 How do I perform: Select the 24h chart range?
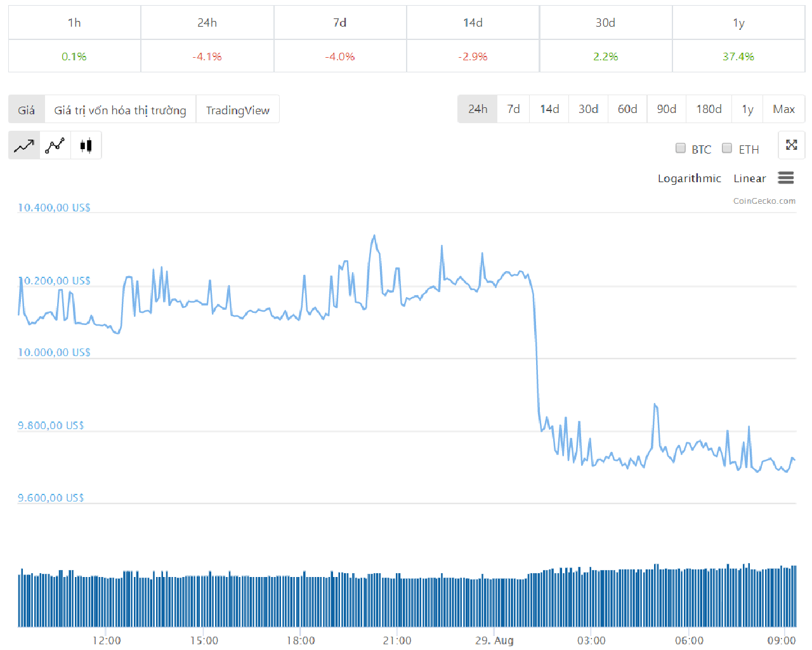478,109
